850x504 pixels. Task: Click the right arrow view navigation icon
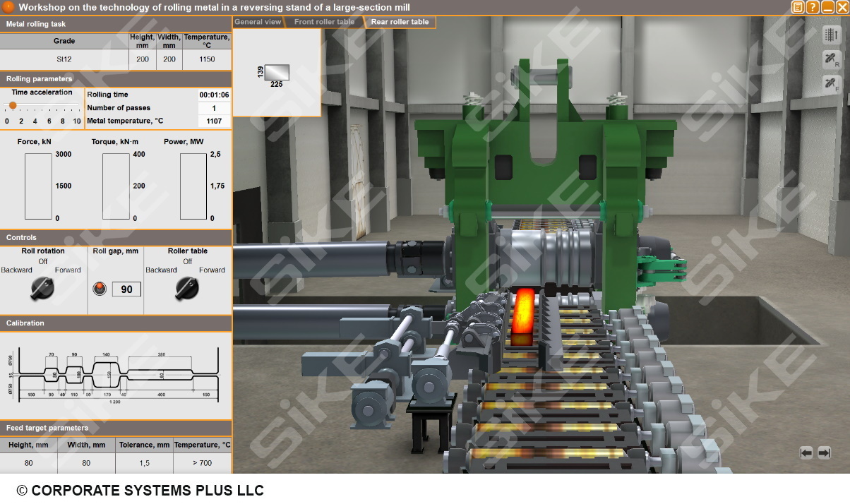click(824, 452)
